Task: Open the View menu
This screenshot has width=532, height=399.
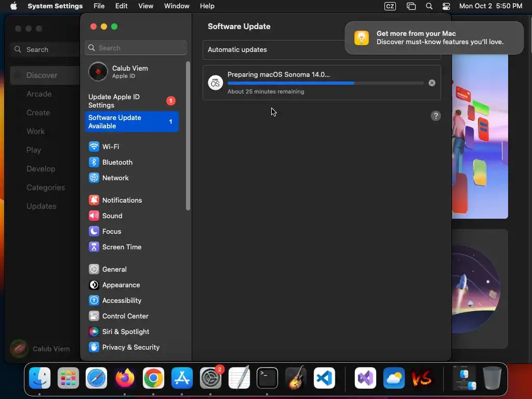Action: coord(145,6)
